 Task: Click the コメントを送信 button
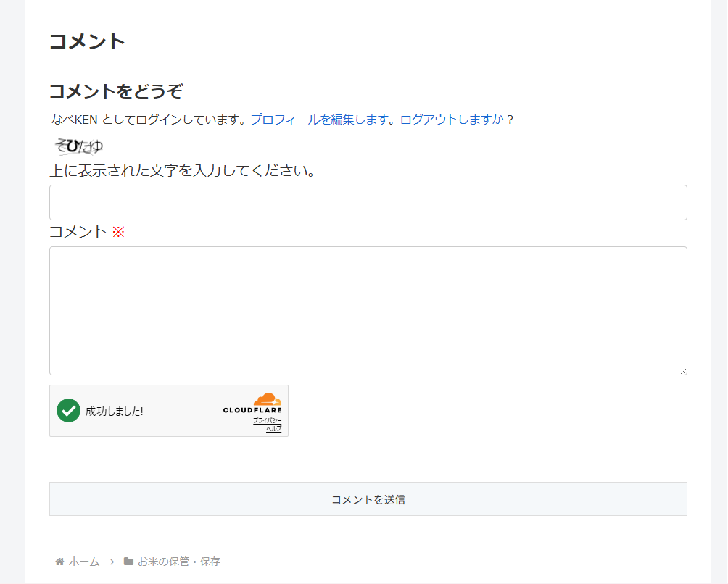(368, 499)
